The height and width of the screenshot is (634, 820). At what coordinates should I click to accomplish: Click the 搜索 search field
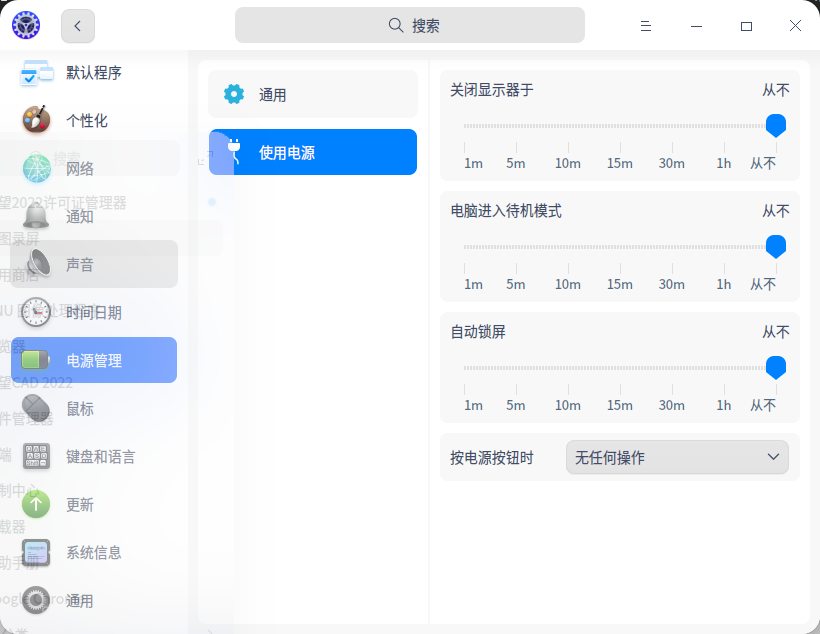pos(410,24)
